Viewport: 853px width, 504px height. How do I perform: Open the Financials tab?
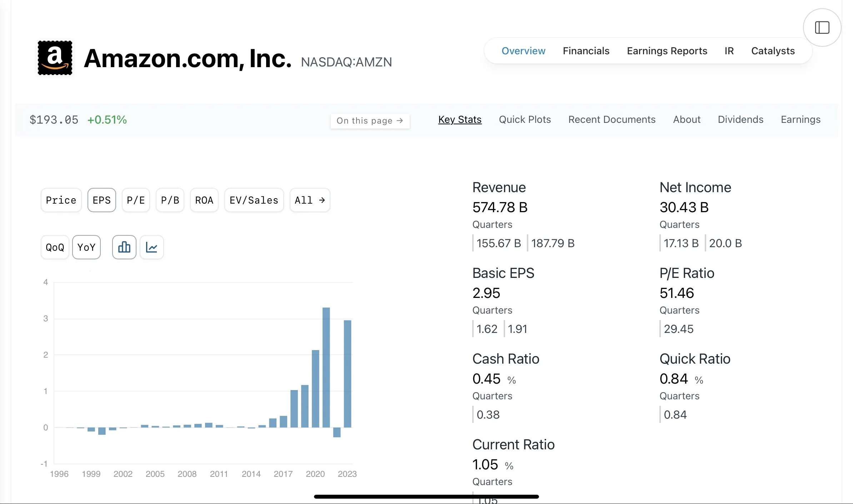(x=586, y=51)
